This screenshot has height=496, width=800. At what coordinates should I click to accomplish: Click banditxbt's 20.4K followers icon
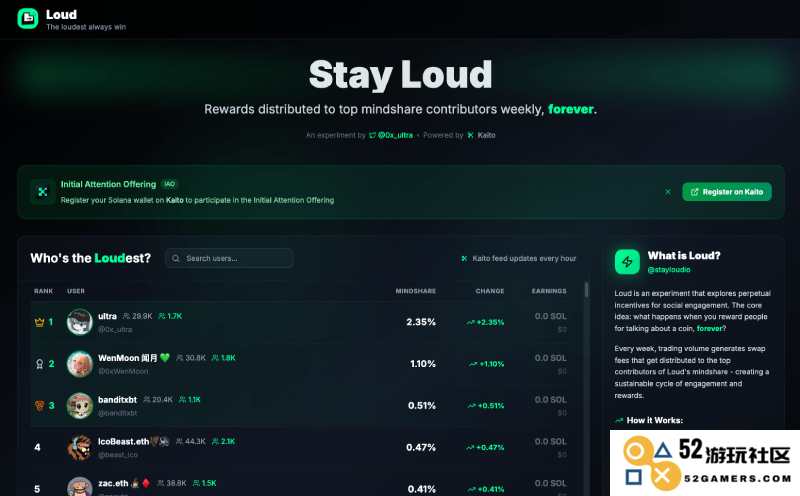(147, 400)
